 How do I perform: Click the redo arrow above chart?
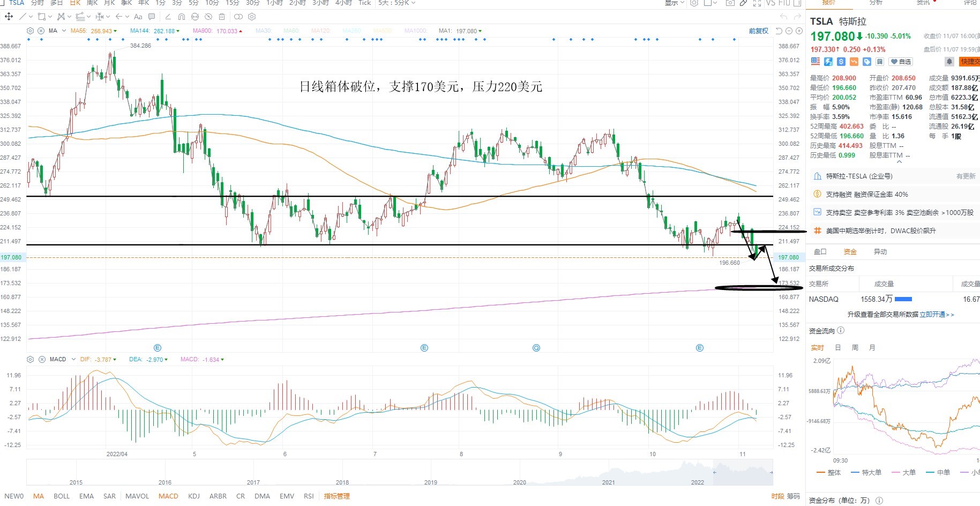[797, 17]
